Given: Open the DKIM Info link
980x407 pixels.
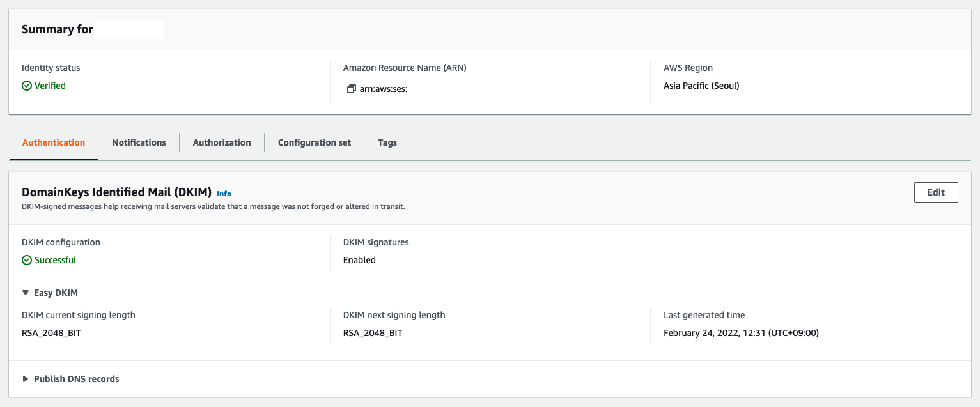Looking at the screenshot, I should pos(224,194).
